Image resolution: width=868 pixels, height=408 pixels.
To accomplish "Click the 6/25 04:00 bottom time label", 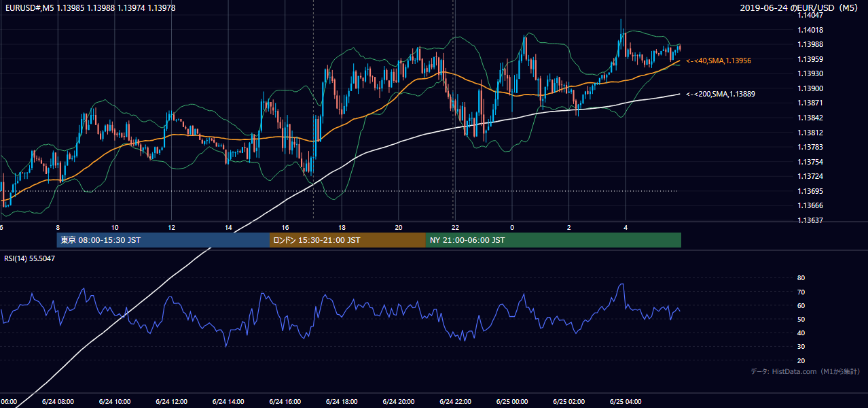I will (626, 402).
